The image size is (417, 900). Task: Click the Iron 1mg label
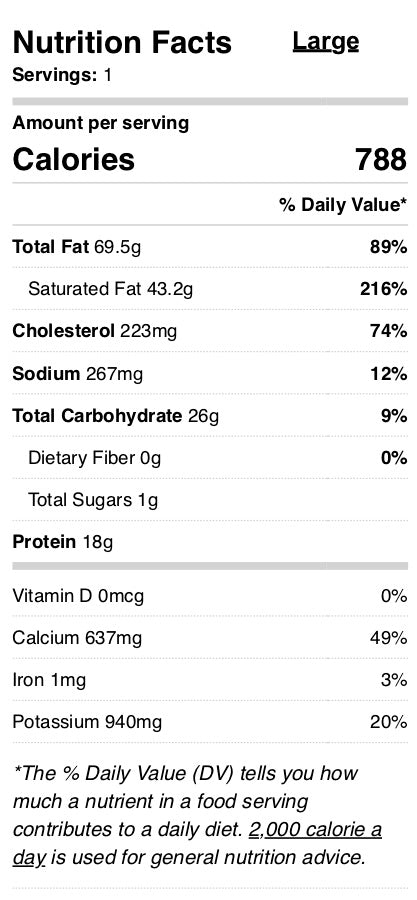pos(49,680)
